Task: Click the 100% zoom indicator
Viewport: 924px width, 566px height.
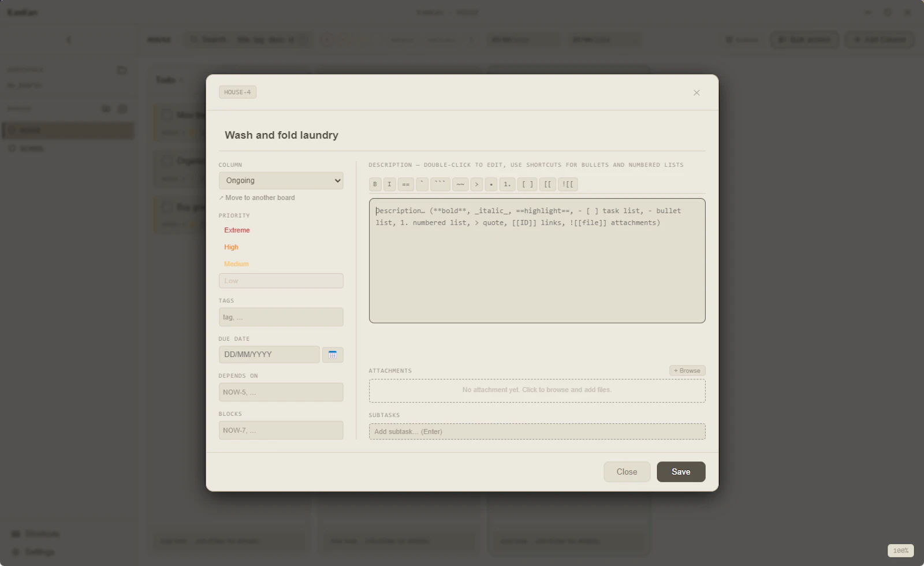Action: pyautogui.click(x=900, y=550)
